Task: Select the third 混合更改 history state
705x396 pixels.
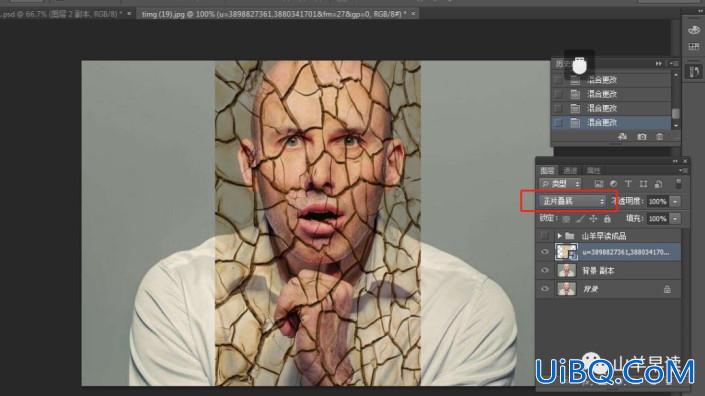Action: pyautogui.click(x=611, y=108)
